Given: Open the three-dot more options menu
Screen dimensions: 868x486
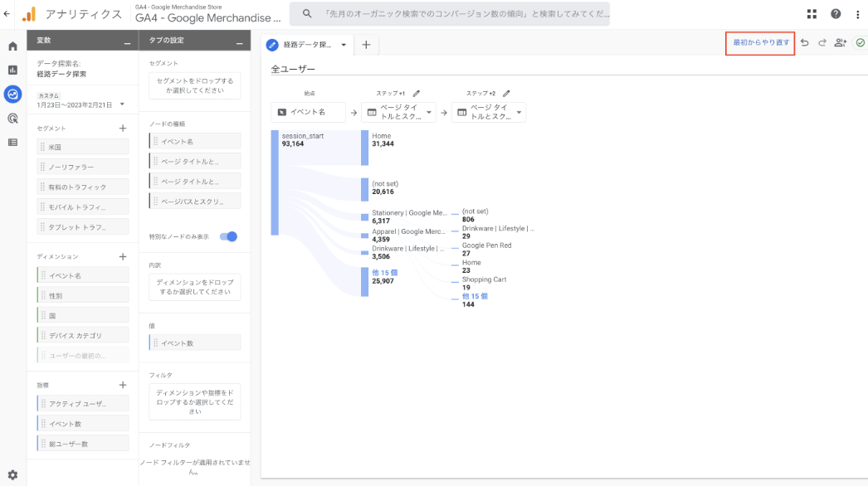Looking at the screenshot, I should coord(857,14).
